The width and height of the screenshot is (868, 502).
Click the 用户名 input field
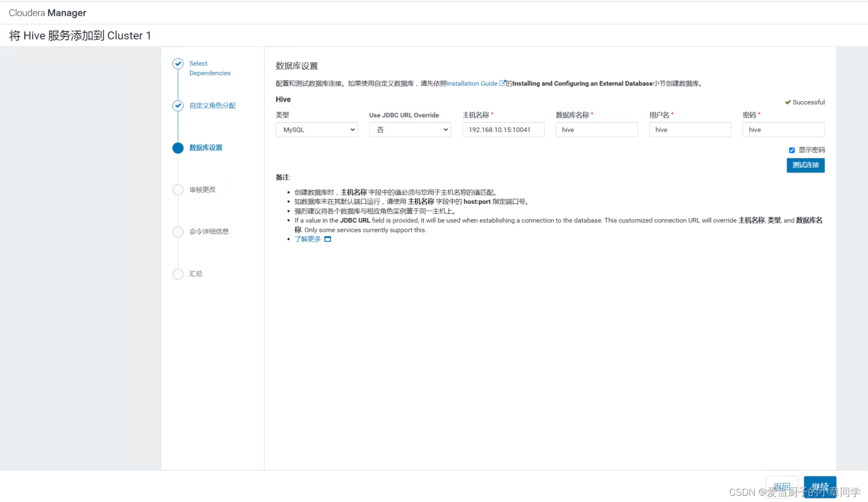click(690, 130)
